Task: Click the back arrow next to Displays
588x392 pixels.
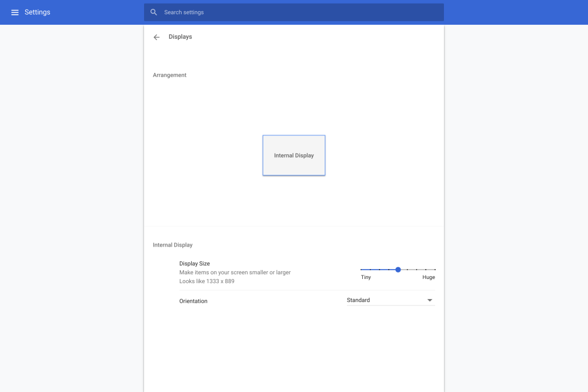Action: [156, 36]
